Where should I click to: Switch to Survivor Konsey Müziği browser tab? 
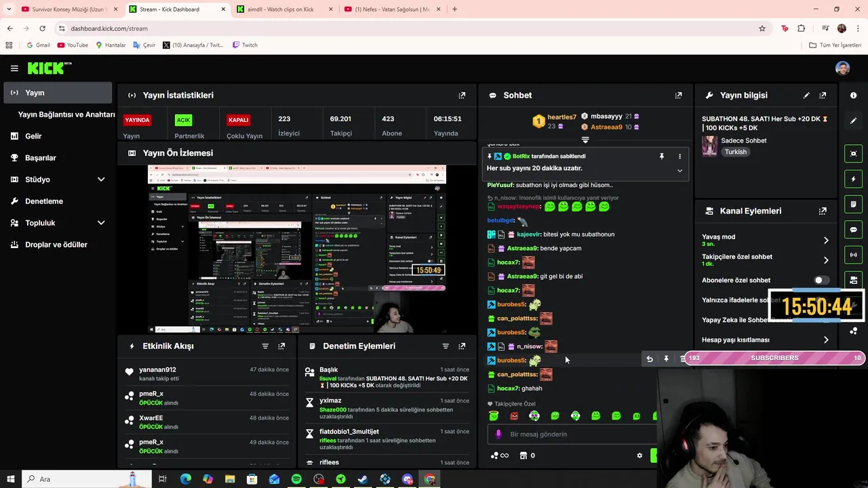click(68, 9)
